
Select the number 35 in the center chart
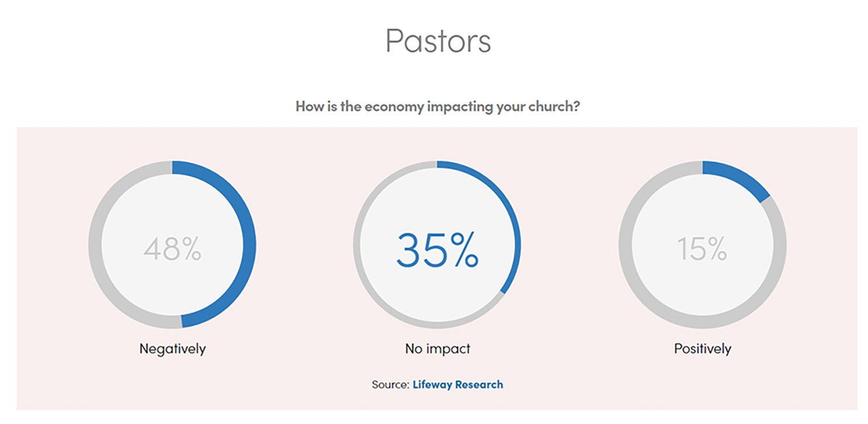pos(420,250)
